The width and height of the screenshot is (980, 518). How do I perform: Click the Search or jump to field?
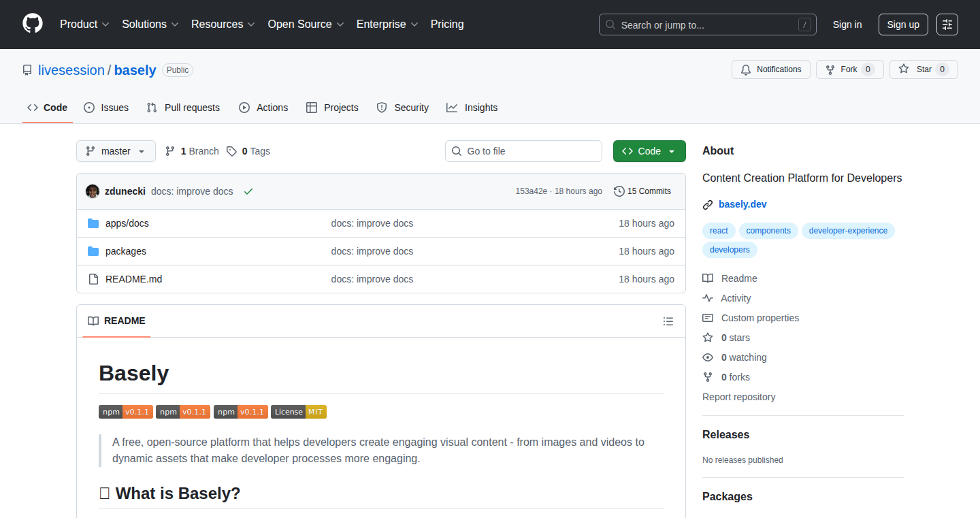click(708, 25)
